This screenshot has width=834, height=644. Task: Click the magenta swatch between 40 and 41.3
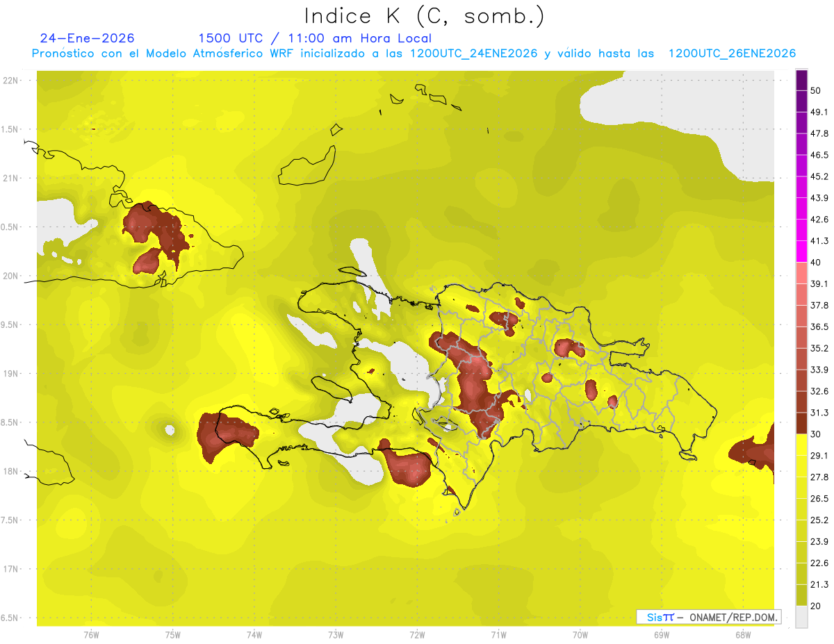pos(801,251)
